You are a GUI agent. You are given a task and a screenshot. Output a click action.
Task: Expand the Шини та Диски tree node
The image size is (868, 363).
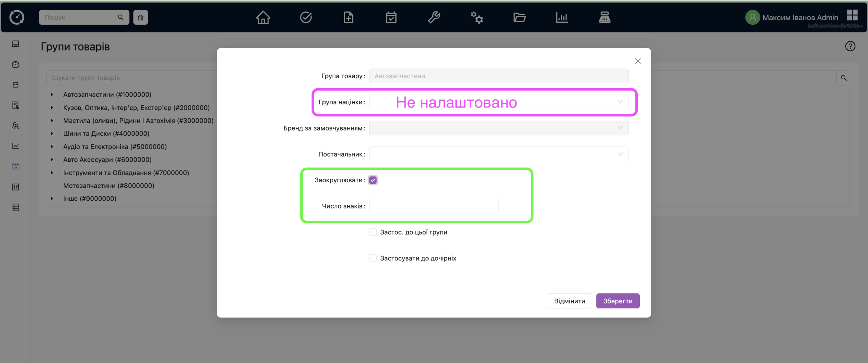pyautogui.click(x=52, y=134)
